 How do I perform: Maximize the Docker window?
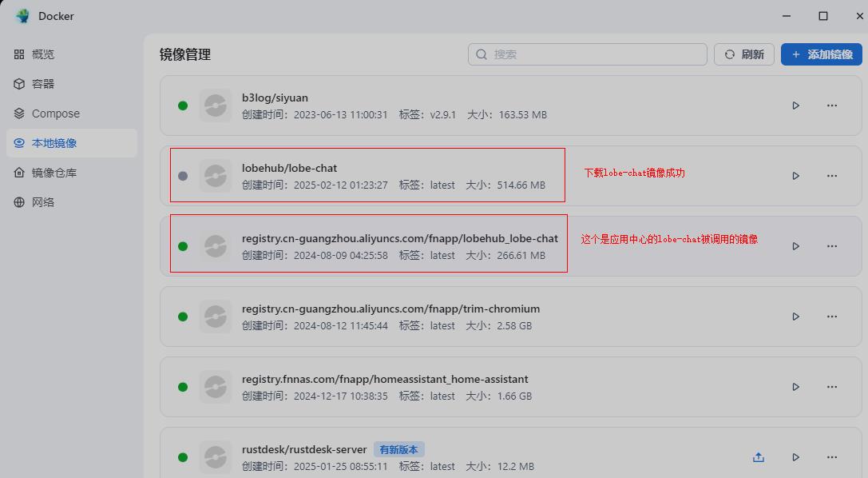[x=823, y=16]
